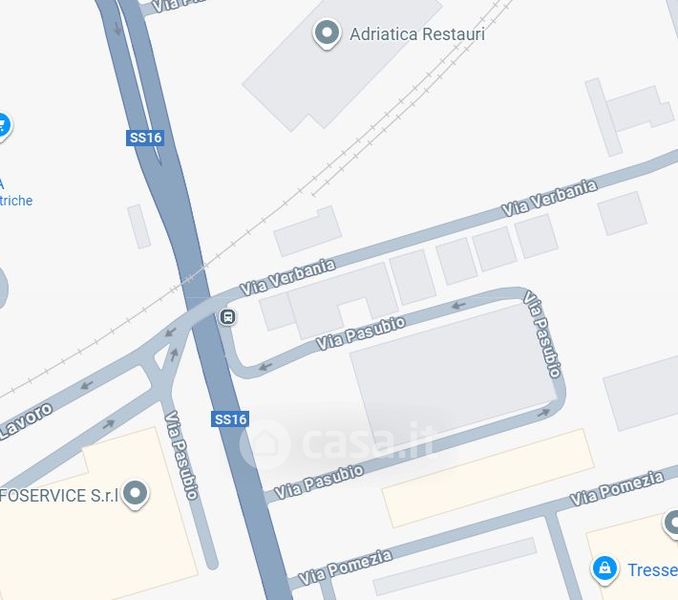
Task: Click the Via Verbania label near SS16
Action: tap(288, 277)
